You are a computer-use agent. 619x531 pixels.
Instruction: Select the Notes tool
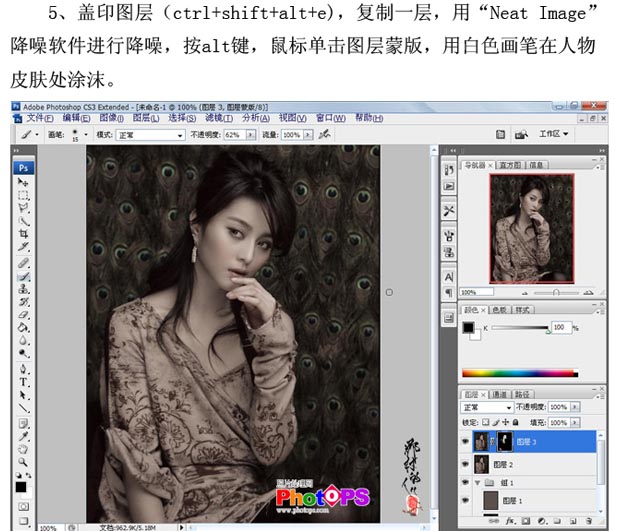click(x=23, y=424)
